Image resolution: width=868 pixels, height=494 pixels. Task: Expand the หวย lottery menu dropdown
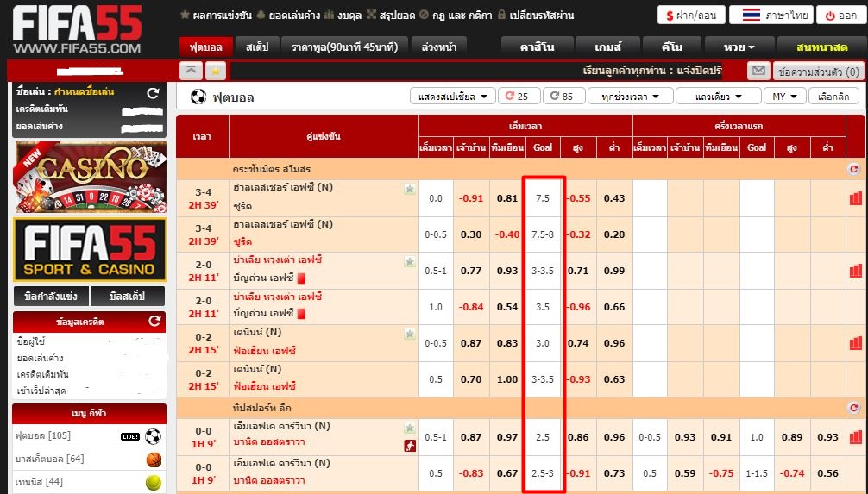pos(739,47)
